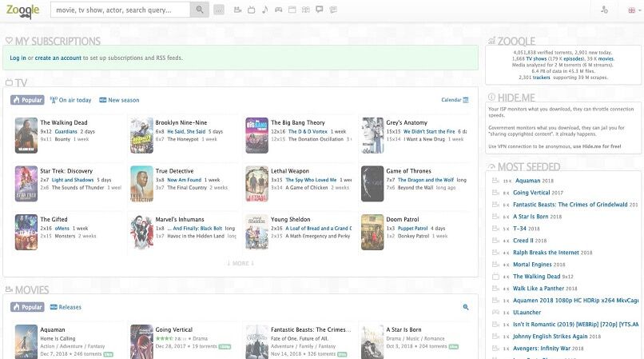The width and height of the screenshot is (644, 359).
Task: Click The Walking Dead poster thumbnail
Action: click(x=26, y=135)
